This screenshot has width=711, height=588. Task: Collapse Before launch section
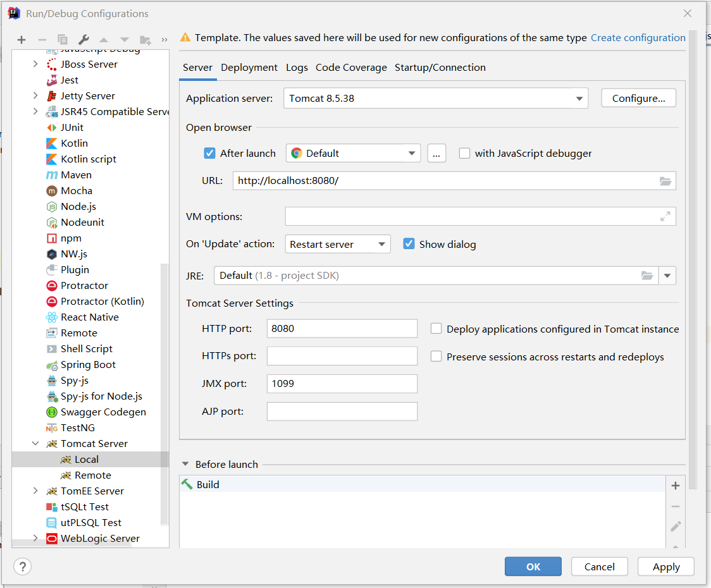[185, 464]
